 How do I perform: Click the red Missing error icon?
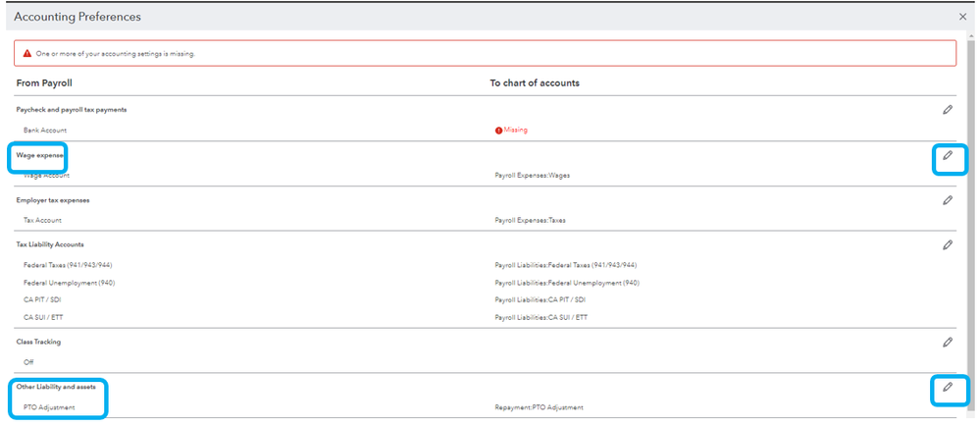tap(498, 130)
